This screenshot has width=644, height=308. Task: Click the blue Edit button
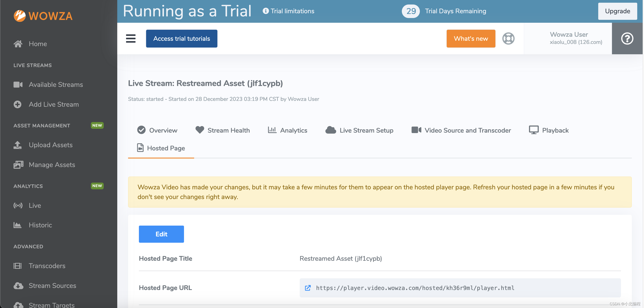161,234
